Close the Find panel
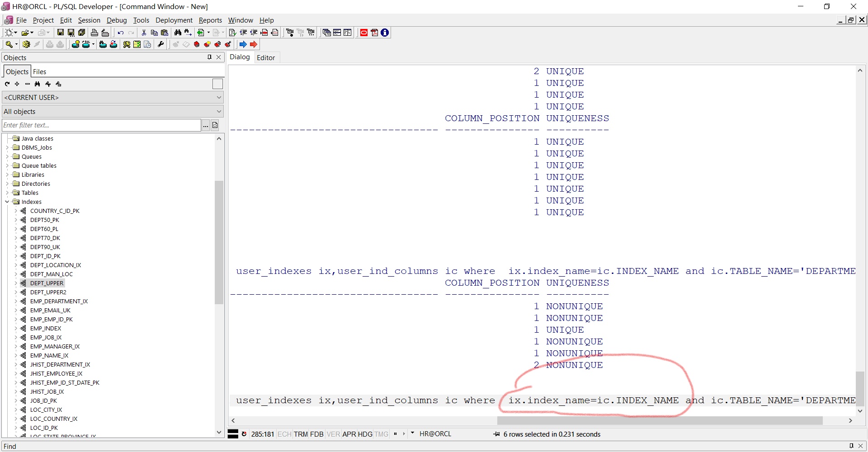 tap(861, 446)
